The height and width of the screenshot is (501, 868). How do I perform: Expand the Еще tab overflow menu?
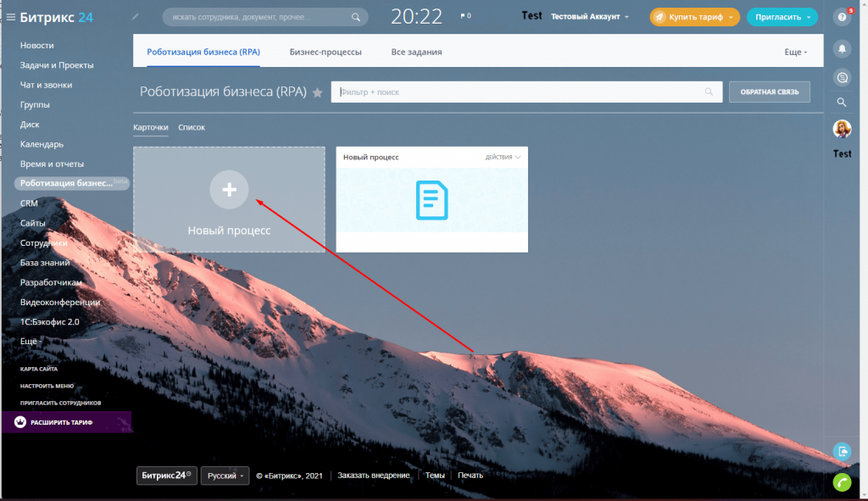click(x=795, y=53)
